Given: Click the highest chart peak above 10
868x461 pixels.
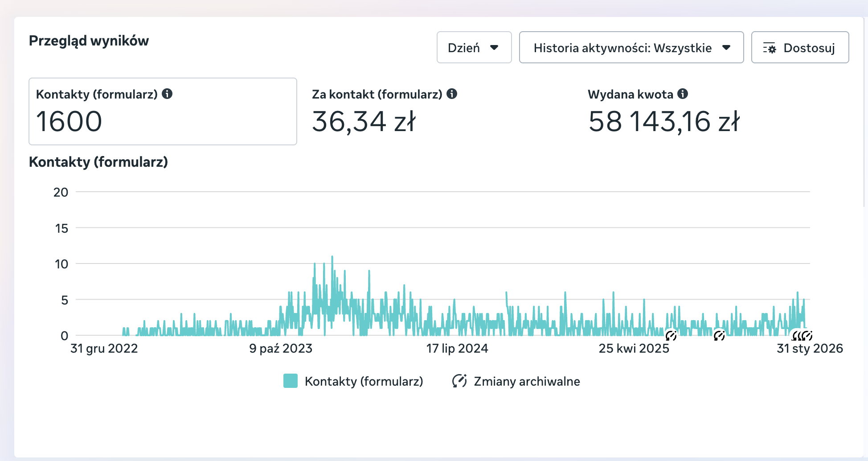Looking at the screenshot, I should click(332, 258).
